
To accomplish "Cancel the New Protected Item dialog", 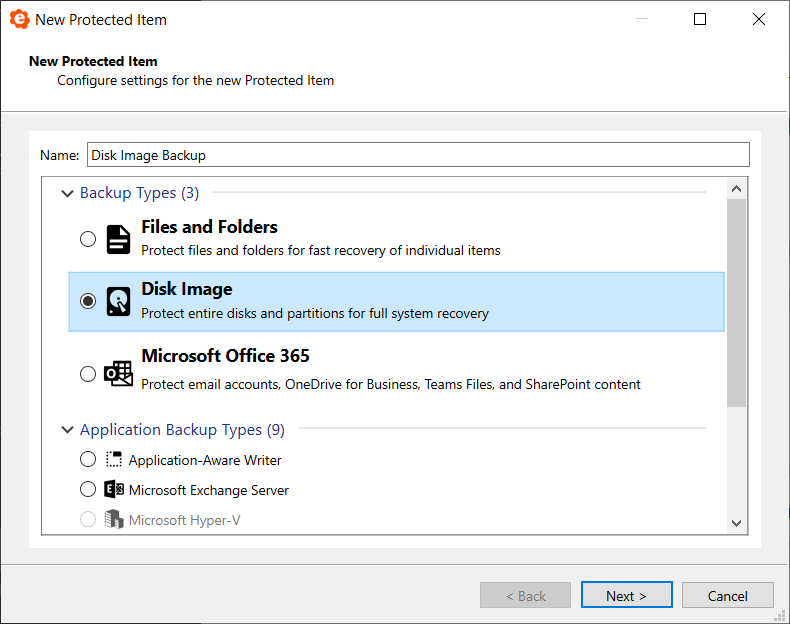I will [728, 595].
